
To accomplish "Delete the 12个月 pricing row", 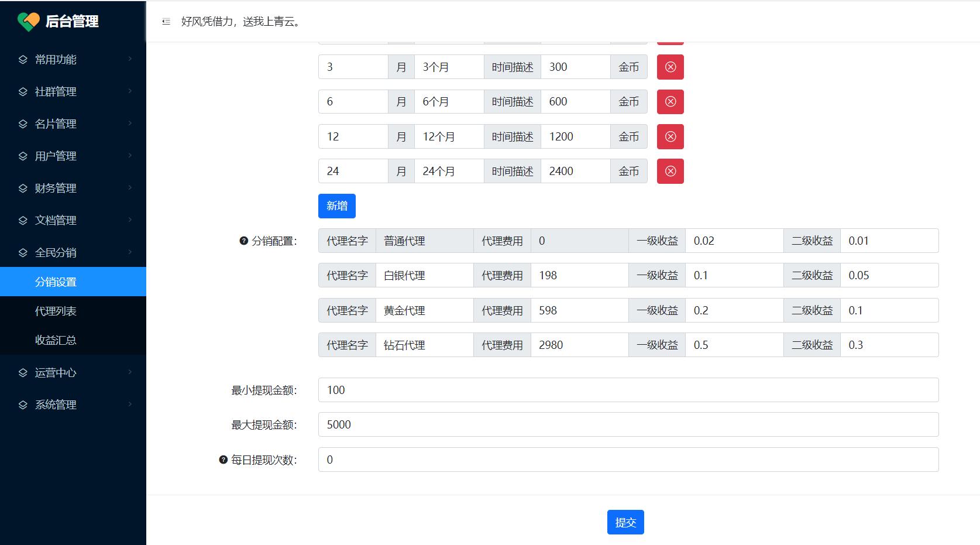I will [670, 136].
